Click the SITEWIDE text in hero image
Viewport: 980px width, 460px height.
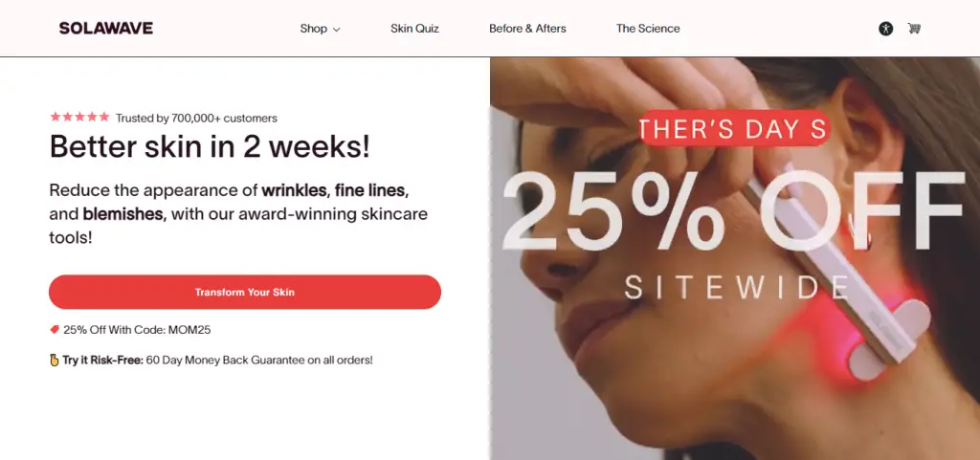(737, 286)
